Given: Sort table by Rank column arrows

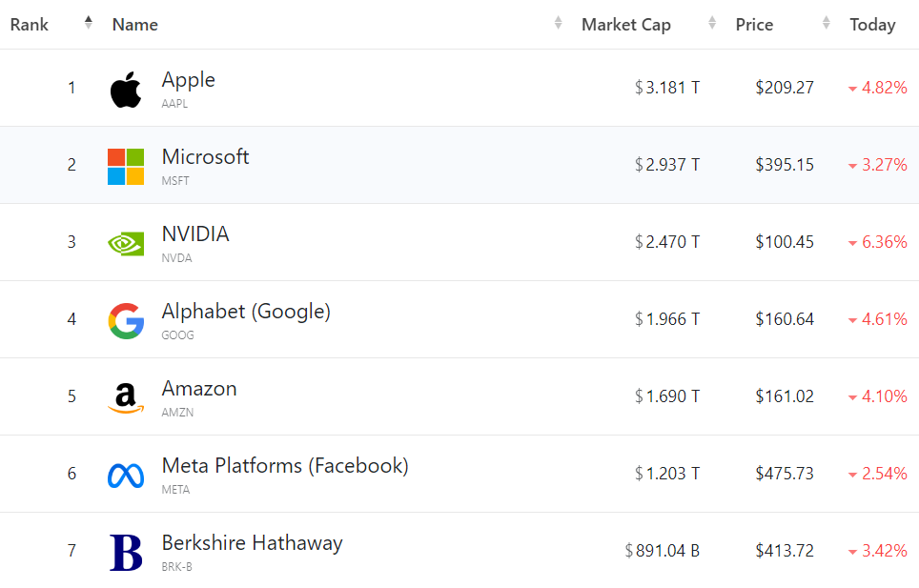Looking at the screenshot, I should pos(89,23).
